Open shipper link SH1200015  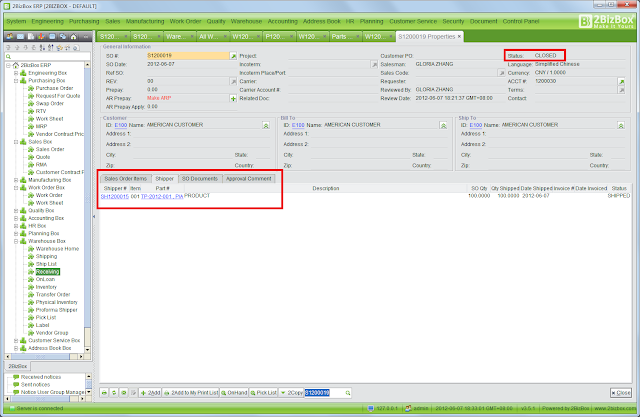pyautogui.click(x=115, y=197)
